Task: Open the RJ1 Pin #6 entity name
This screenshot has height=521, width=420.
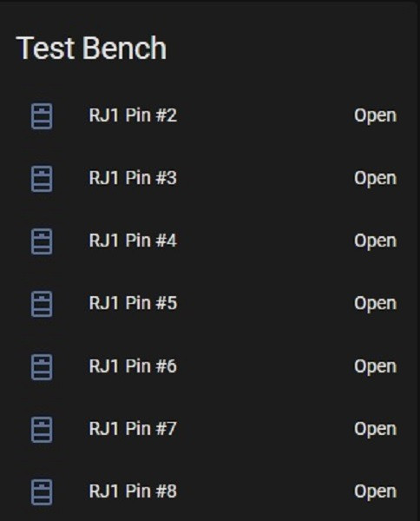Action: coord(133,366)
